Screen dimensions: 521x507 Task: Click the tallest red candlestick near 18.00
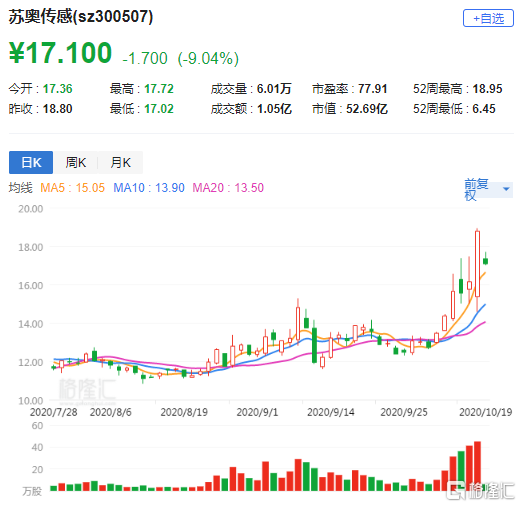(x=477, y=263)
